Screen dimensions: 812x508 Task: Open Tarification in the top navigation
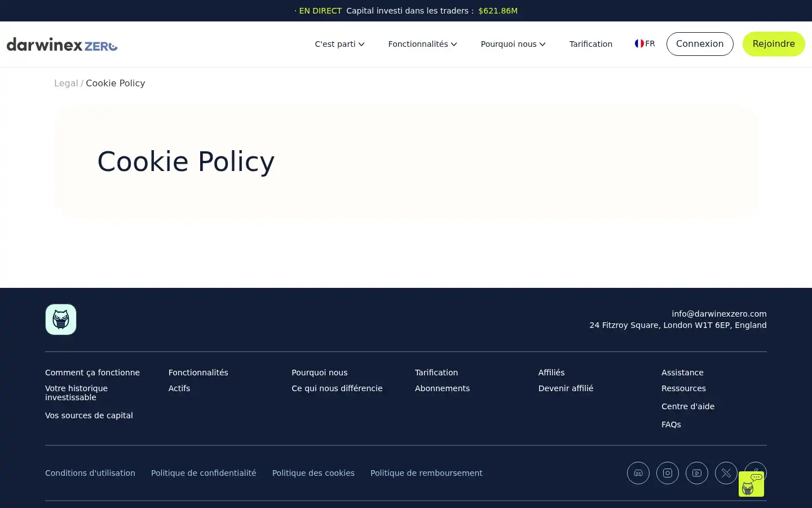click(590, 44)
